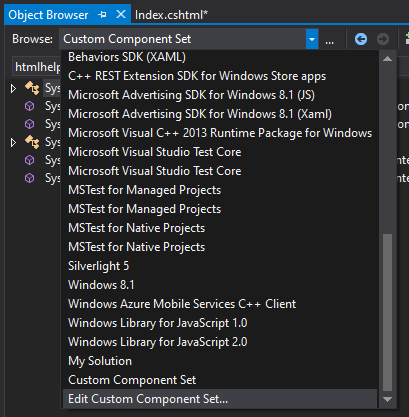Expand the fourth Sys tree node with arrow
Viewport: 409px width, 417px height.
[x=13, y=143]
